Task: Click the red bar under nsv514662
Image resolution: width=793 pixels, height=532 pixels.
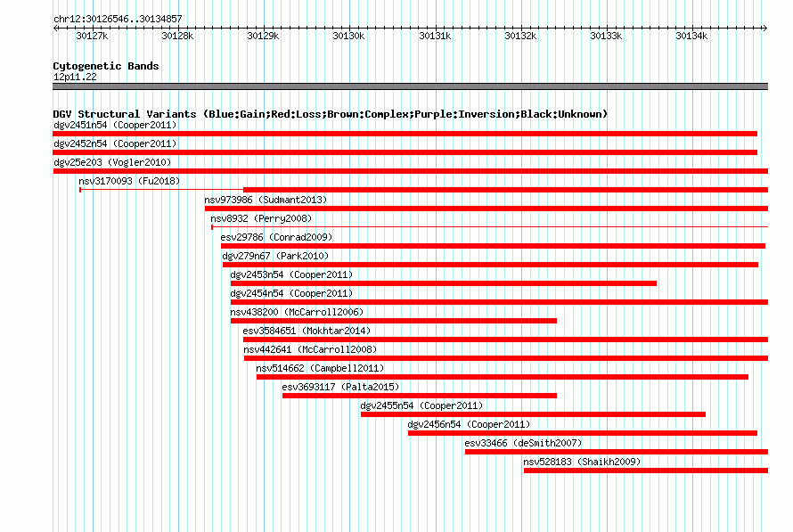Action: tap(503, 377)
